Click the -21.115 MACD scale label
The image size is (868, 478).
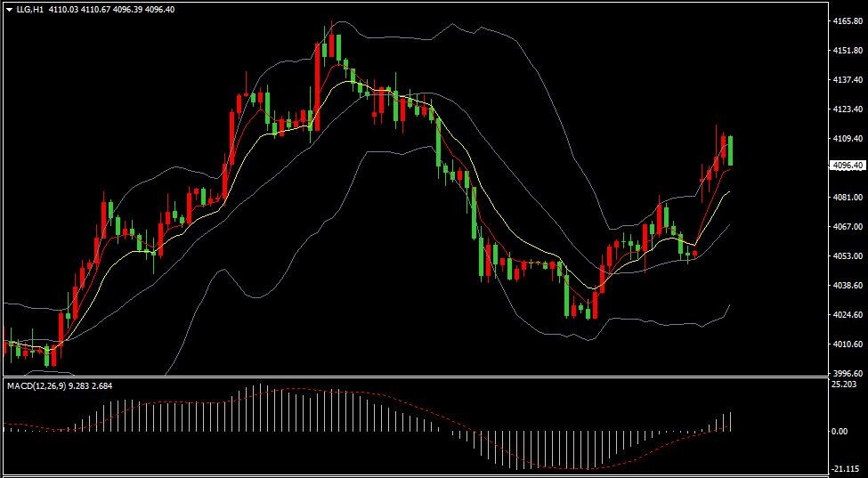coord(846,468)
